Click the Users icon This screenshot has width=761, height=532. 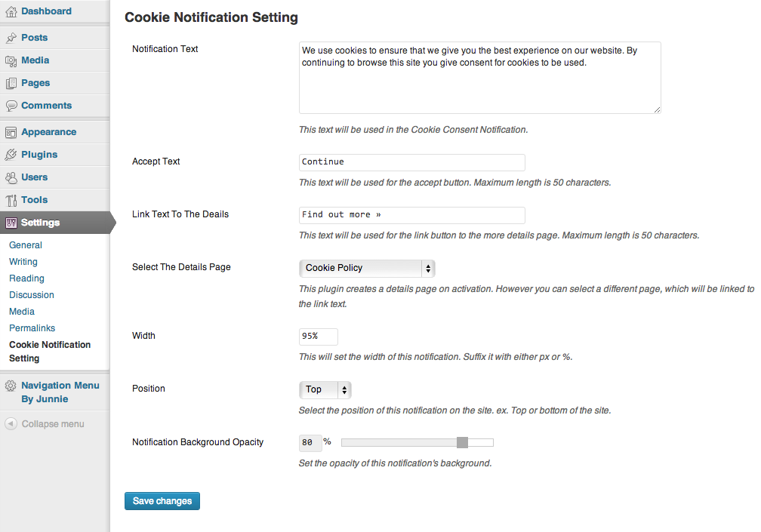tap(11, 177)
